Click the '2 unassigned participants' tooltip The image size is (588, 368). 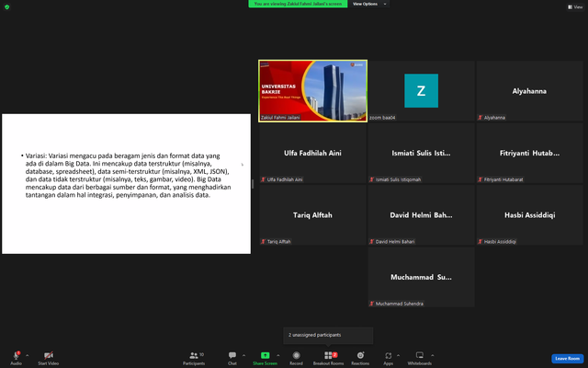tap(328, 335)
